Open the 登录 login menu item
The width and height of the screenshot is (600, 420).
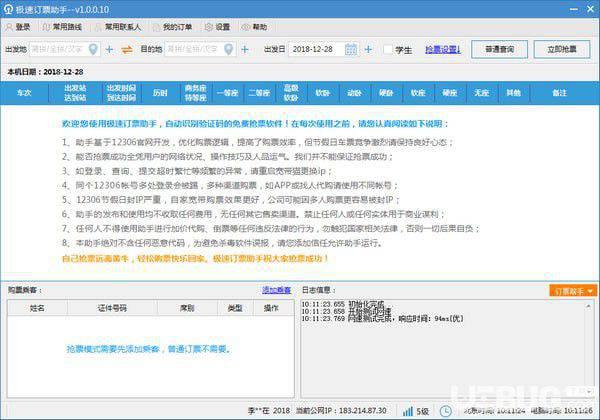coord(18,27)
